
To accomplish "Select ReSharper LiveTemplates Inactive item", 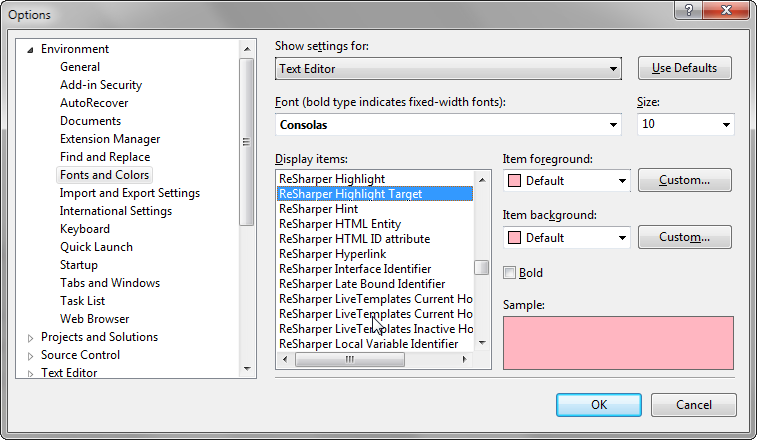I will pyautogui.click(x=375, y=328).
